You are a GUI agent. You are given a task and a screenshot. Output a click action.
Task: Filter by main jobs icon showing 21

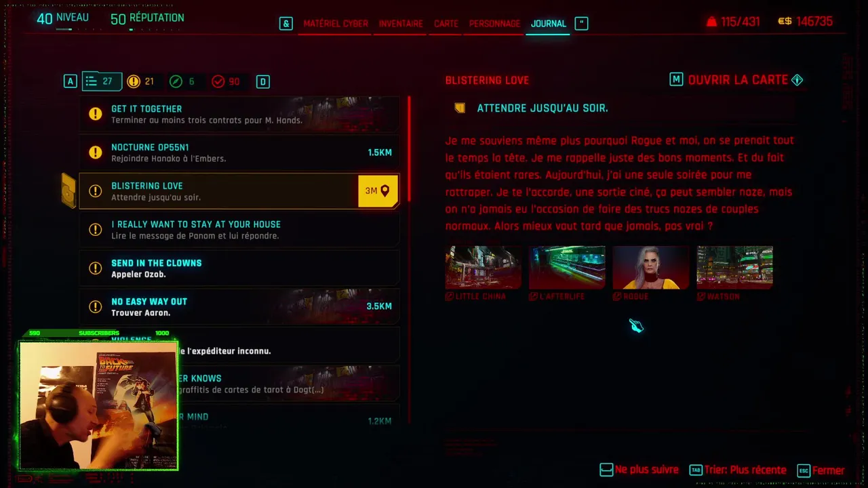point(134,81)
